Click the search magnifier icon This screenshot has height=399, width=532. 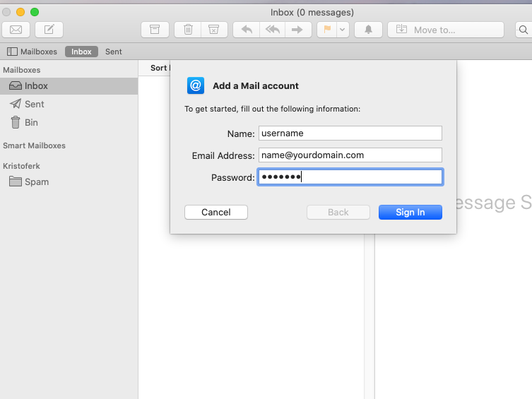(524, 30)
